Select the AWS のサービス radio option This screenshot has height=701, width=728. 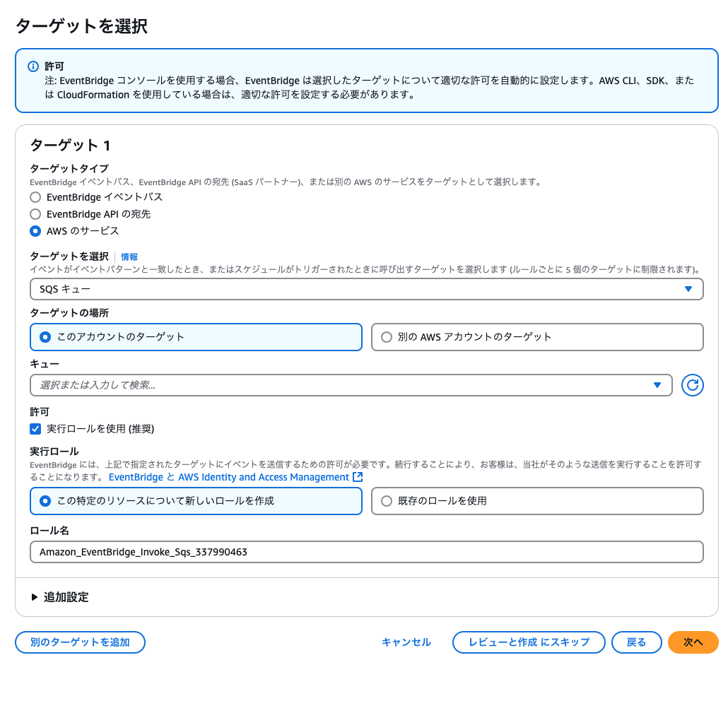click(x=35, y=231)
